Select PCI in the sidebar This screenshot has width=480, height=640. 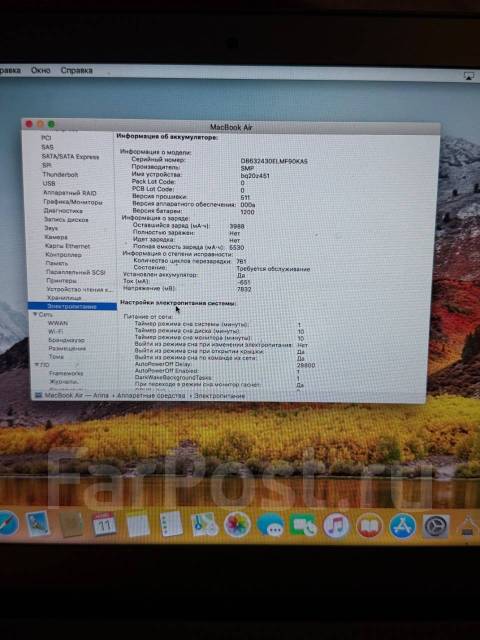point(46,138)
